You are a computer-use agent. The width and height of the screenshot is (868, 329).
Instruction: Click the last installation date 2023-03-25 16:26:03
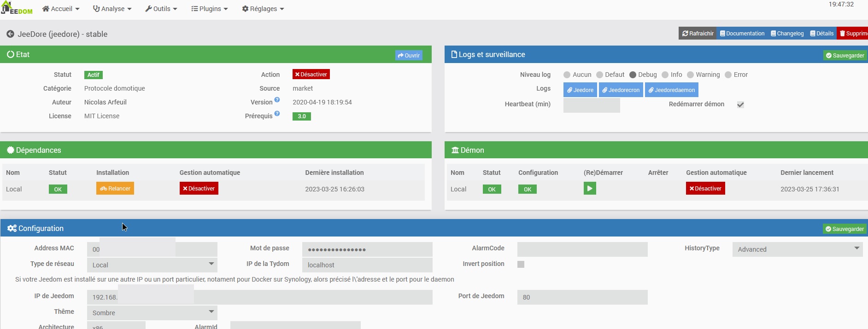(x=334, y=189)
